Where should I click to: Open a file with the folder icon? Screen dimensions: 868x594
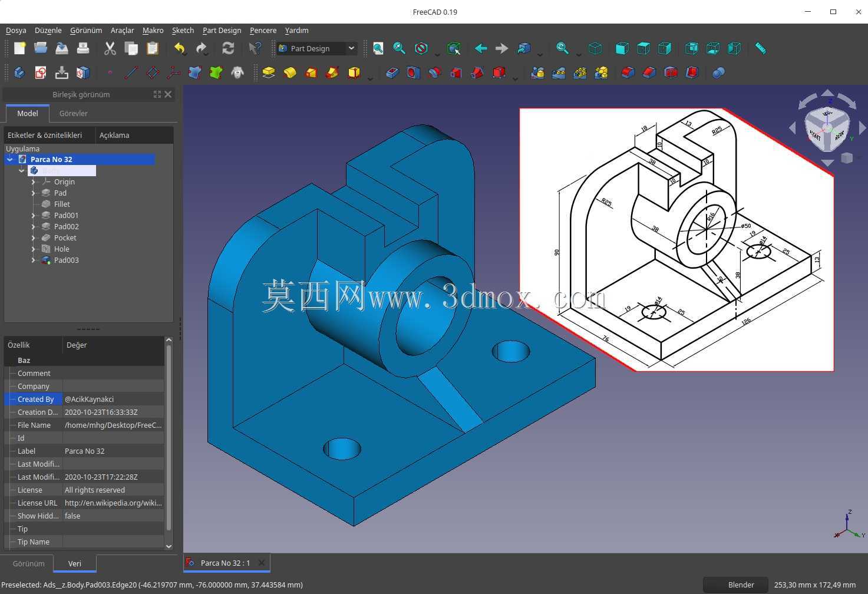click(41, 48)
